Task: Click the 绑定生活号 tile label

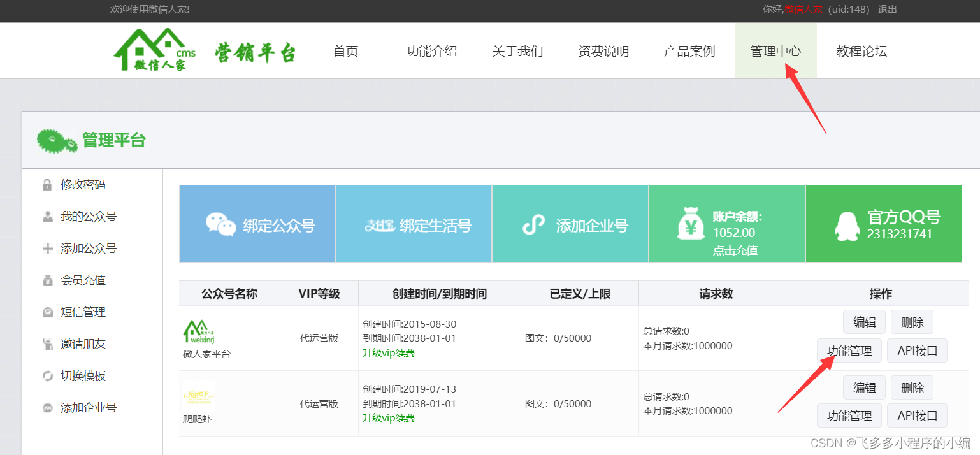Action: pyautogui.click(x=436, y=226)
